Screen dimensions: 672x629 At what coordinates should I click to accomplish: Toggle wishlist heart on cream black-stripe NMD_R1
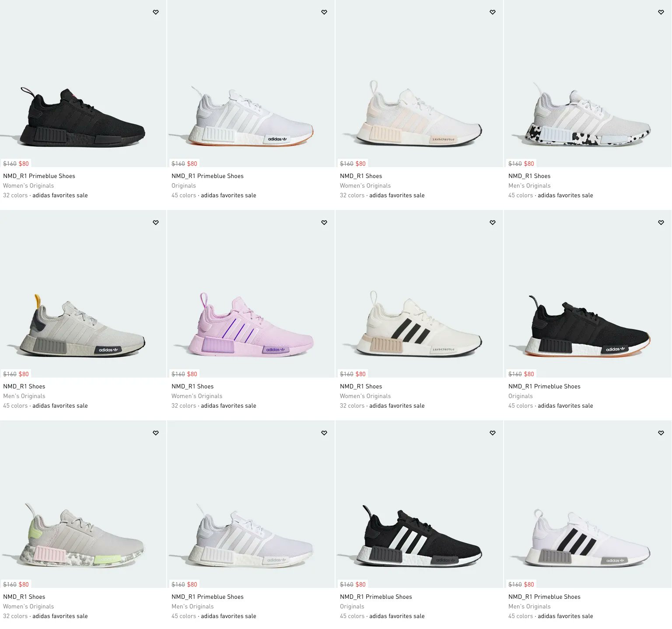click(x=493, y=223)
